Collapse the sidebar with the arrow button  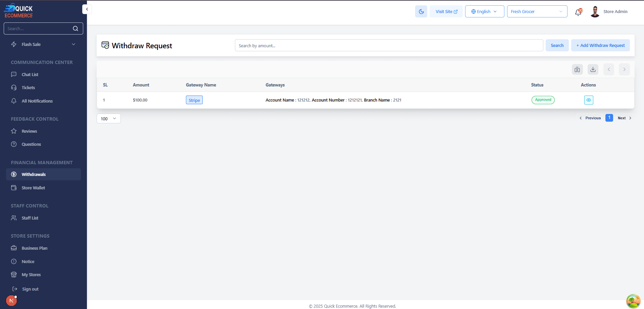click(x=87, y=9)
